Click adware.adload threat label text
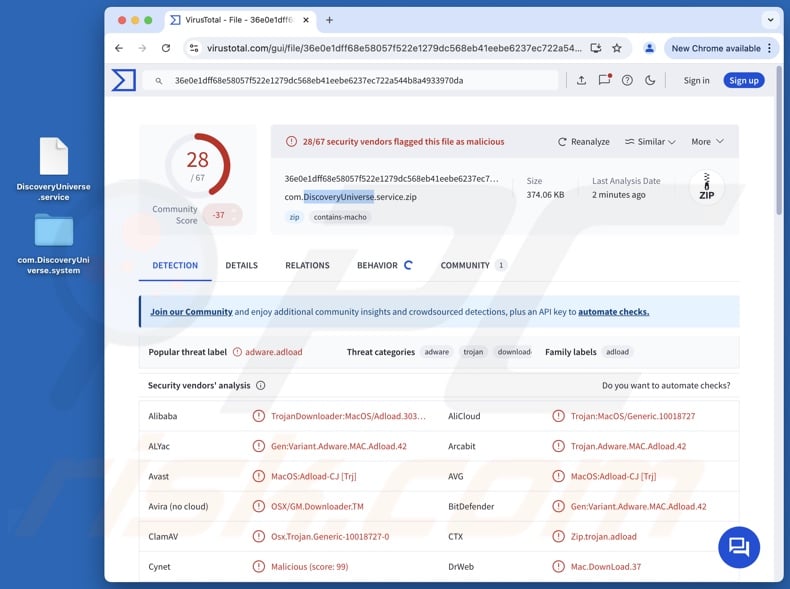This screenshot has height=589, width=790. point(274,352)
